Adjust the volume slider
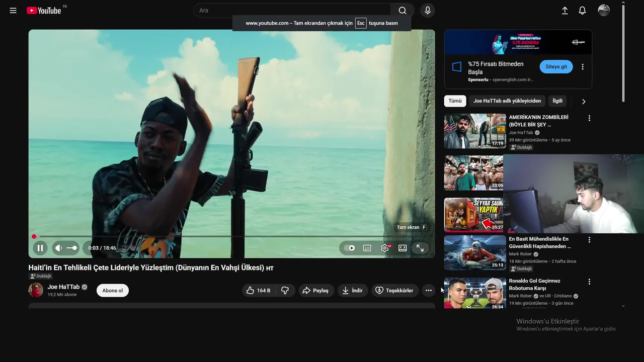The height and width of the screenshot is (362, 644). 72,248
